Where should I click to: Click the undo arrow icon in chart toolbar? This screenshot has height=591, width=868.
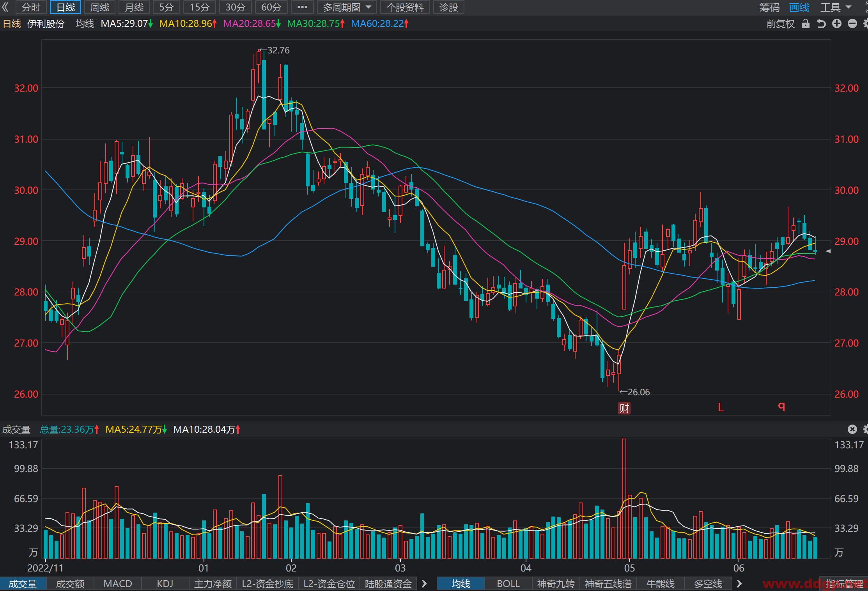(821, 24)
